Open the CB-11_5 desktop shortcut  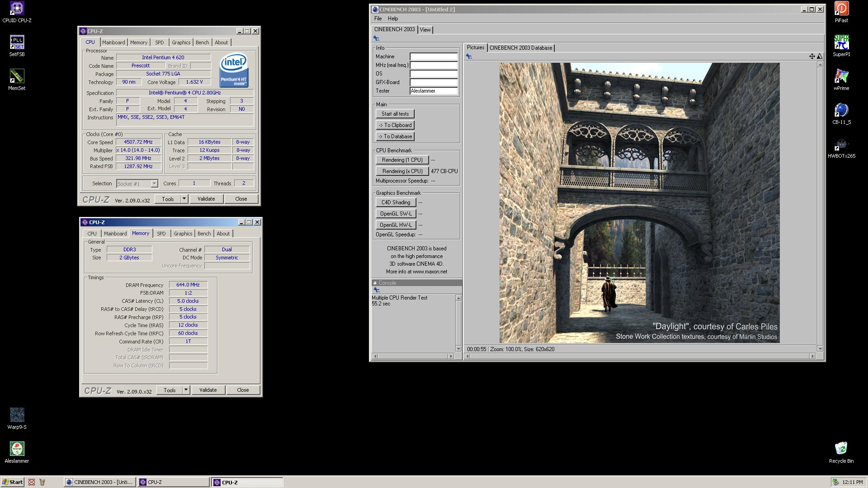pos(841,113)
